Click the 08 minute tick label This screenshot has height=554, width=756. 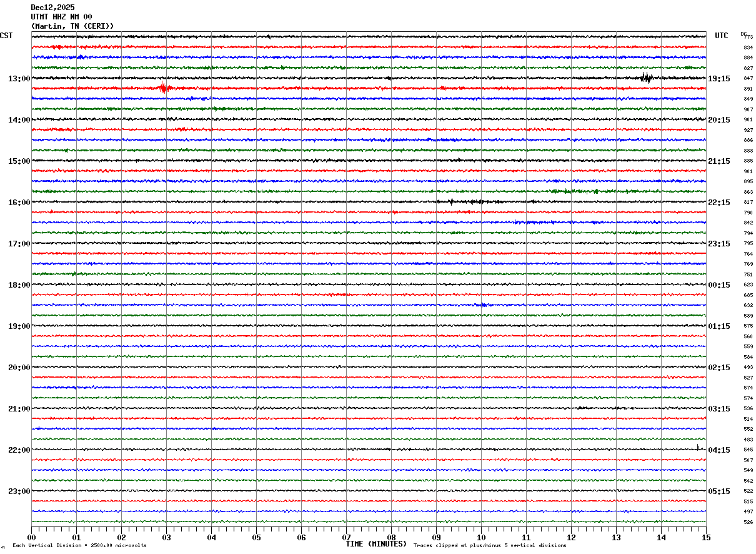tap(391, 537)
